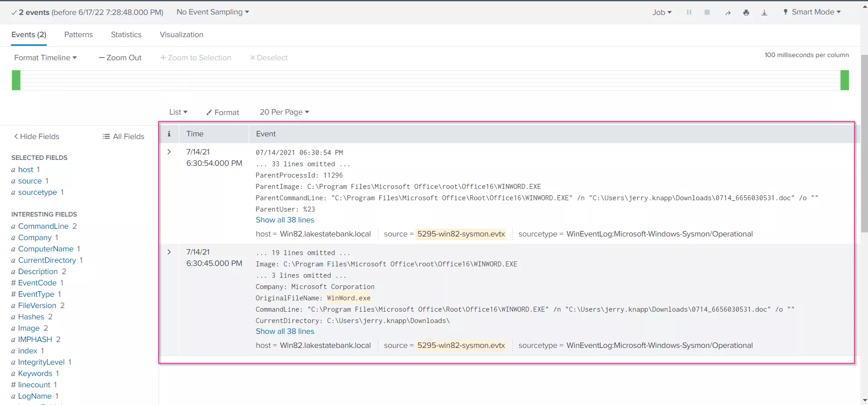This screenshot has width=868, height=405.
Task: Open No Event Sampling dropdown
Action: coord(212,12)
